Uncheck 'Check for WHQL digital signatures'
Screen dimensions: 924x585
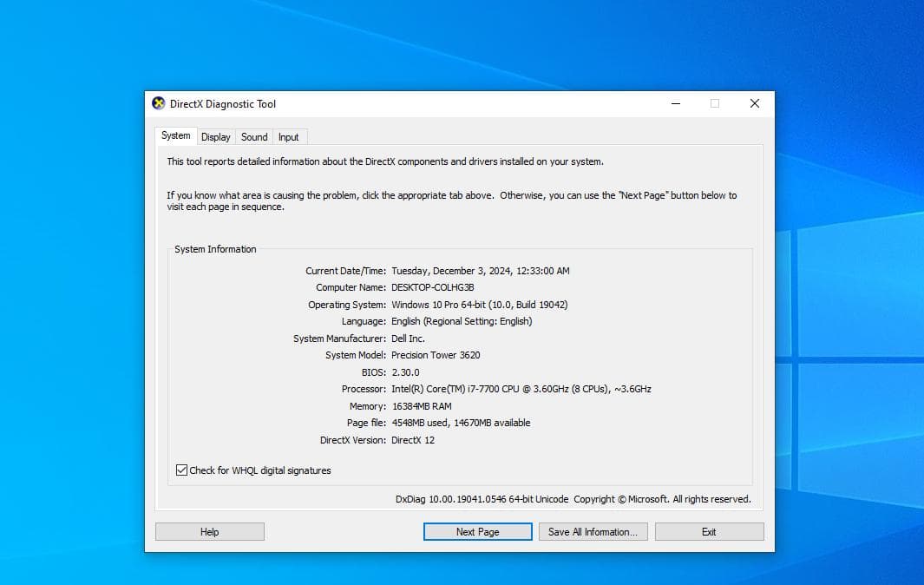pyautogui.click(x=181, y=470)
